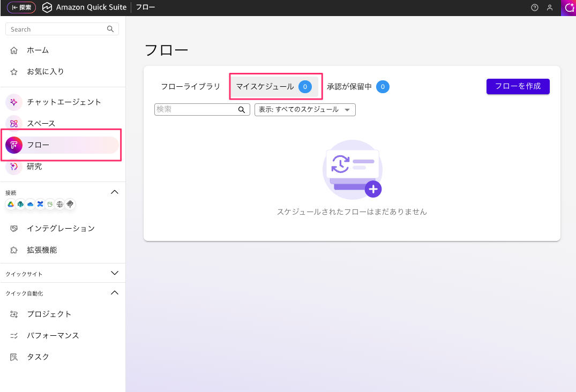Open チャットエージェント in the sidebar
576x392 pixels.
point(64,102)
